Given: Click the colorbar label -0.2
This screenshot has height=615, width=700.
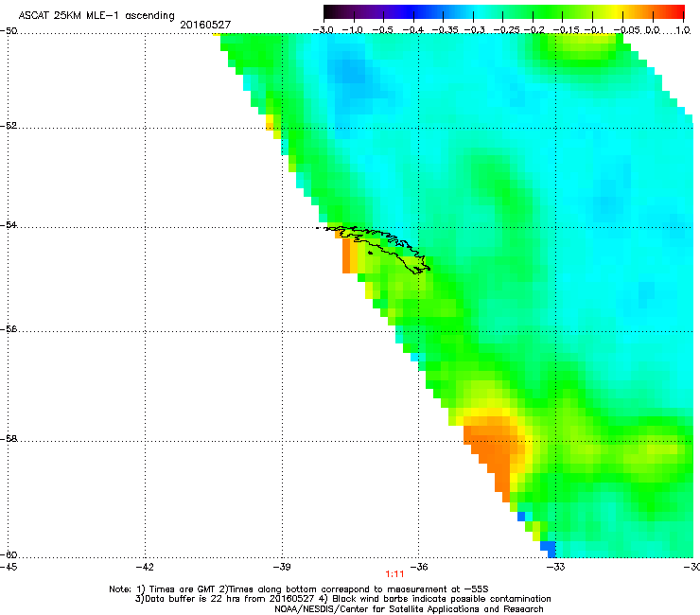Looking at the screenshot, I should tap(534, 30).
